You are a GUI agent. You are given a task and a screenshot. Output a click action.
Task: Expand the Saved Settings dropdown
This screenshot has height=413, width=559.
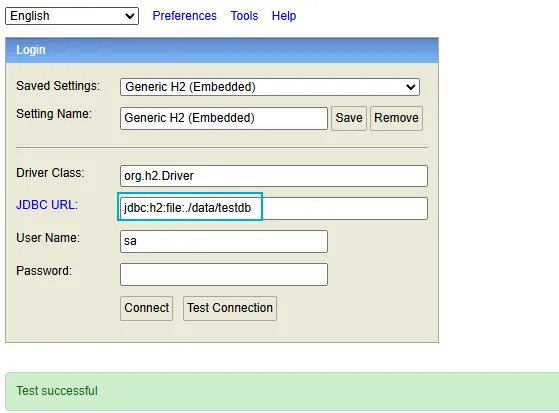click(x=270, y=87)
